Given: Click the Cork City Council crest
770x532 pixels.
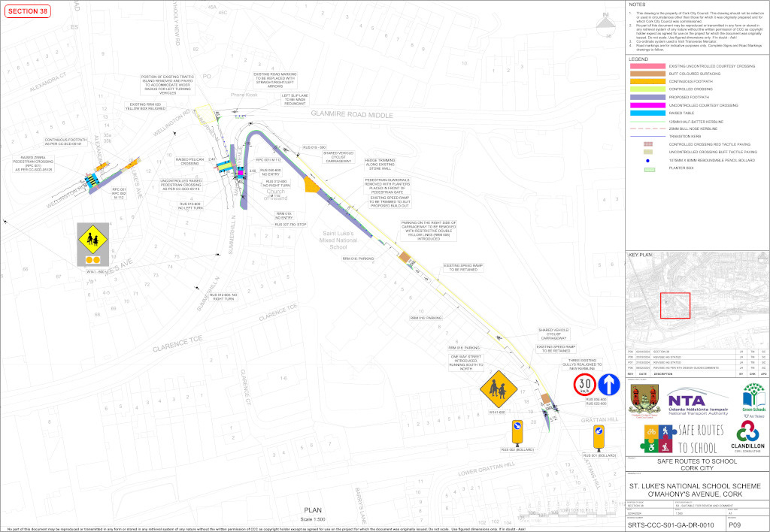Looking at the screenshot, I should (644, 401).
